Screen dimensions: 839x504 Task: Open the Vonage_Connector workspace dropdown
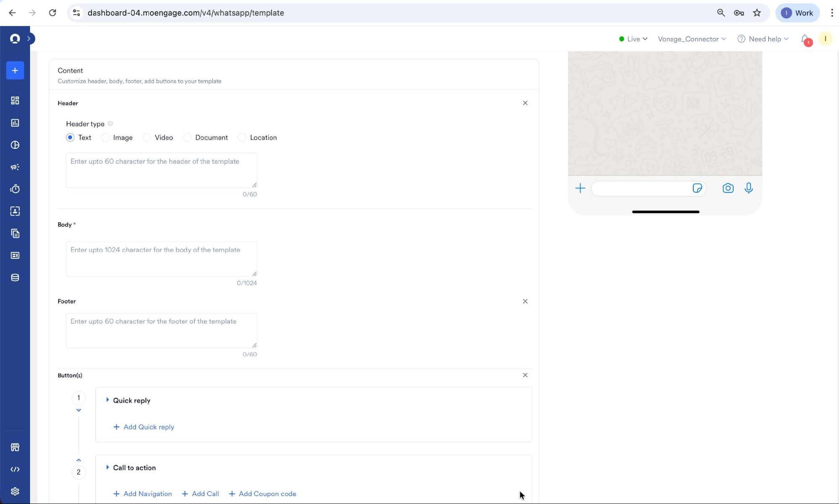(692, 39)
